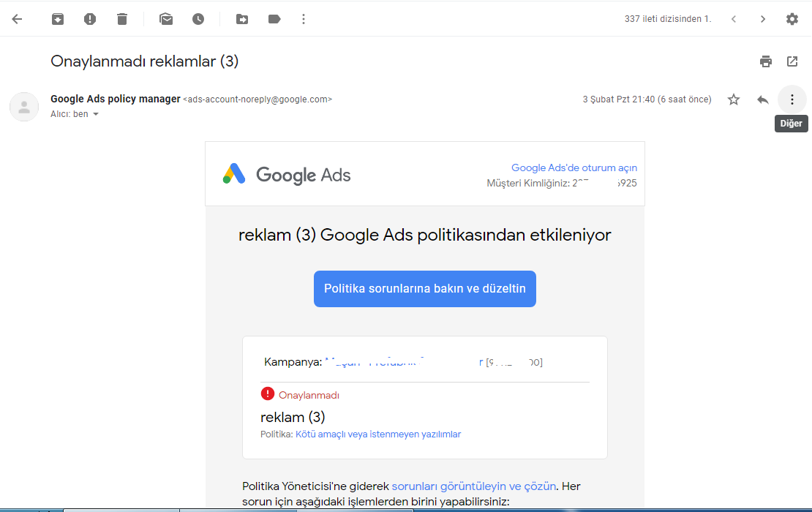Follow the sorunları görüntüleyin ve çözün link

tap(474, 486)
